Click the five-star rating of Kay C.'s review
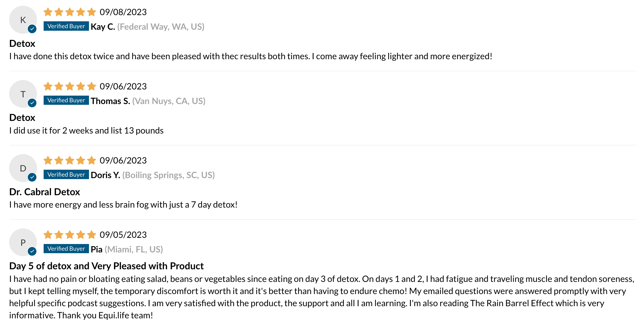 click(70, 12)
